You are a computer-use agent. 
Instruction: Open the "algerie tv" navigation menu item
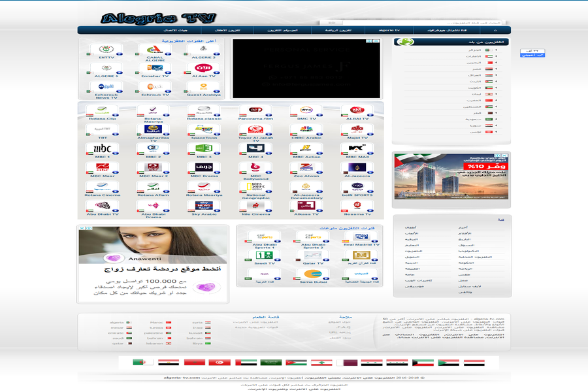pos(389,31)
